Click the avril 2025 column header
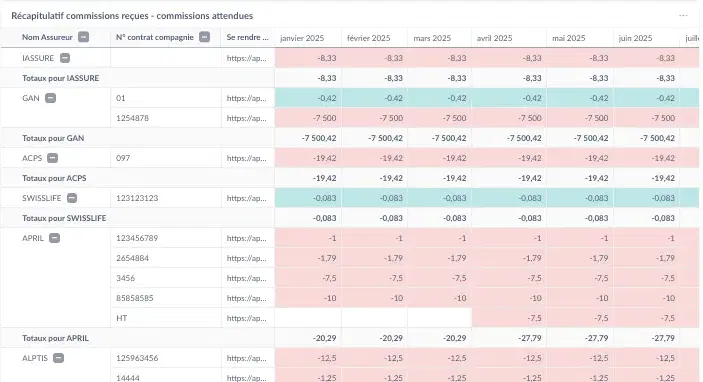Screen dimensions: 703x382 494,38
